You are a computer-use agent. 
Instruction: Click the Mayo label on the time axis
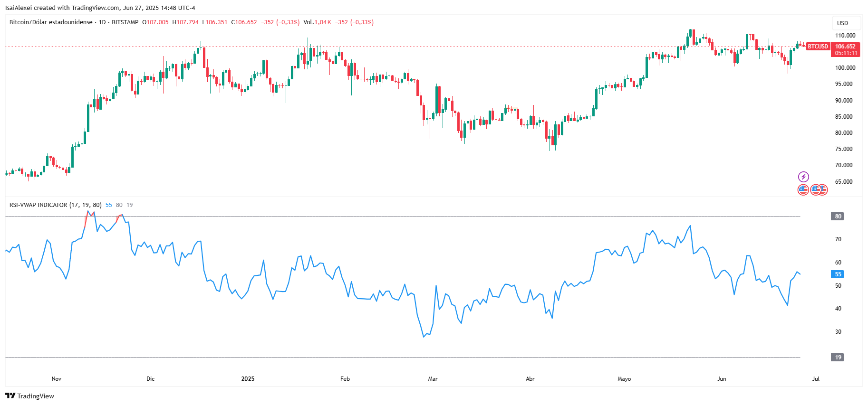624,379
